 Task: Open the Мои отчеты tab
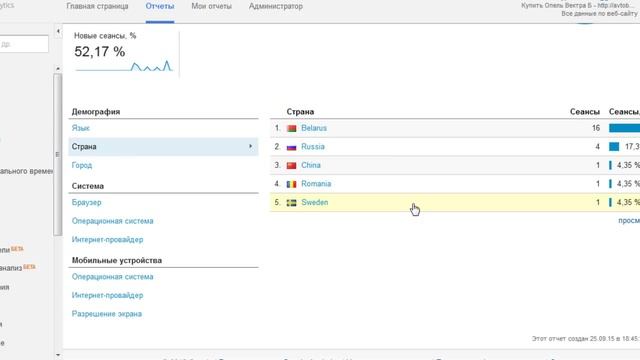tap(211, 7)
